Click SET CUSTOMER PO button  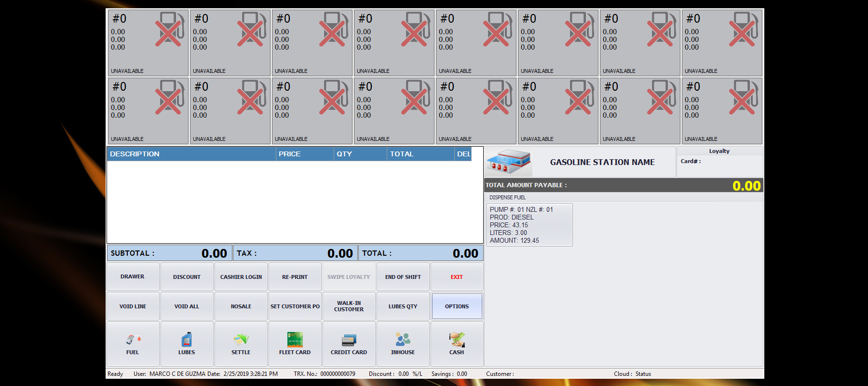295,306
